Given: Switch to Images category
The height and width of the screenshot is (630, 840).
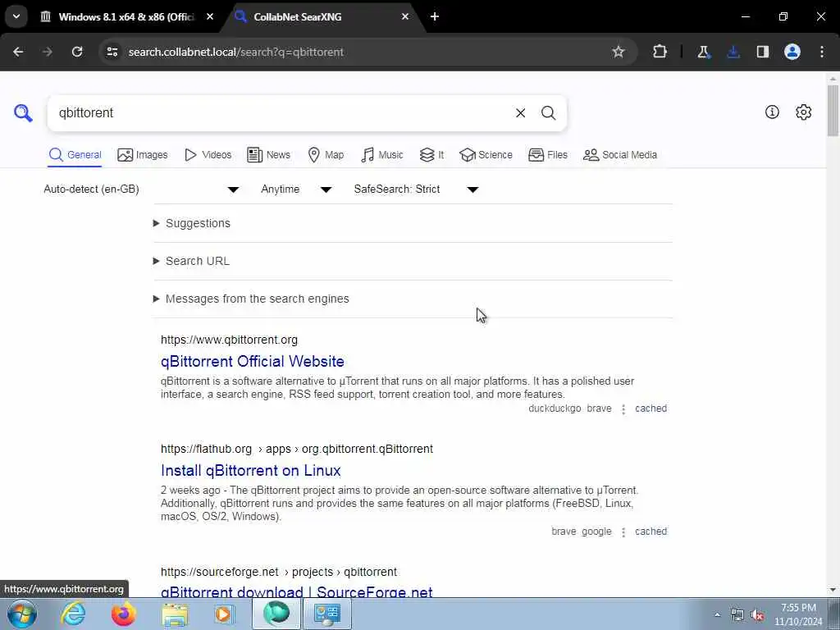Looking at the screenshot, I should pyautogui.click(x=143, y=155).
